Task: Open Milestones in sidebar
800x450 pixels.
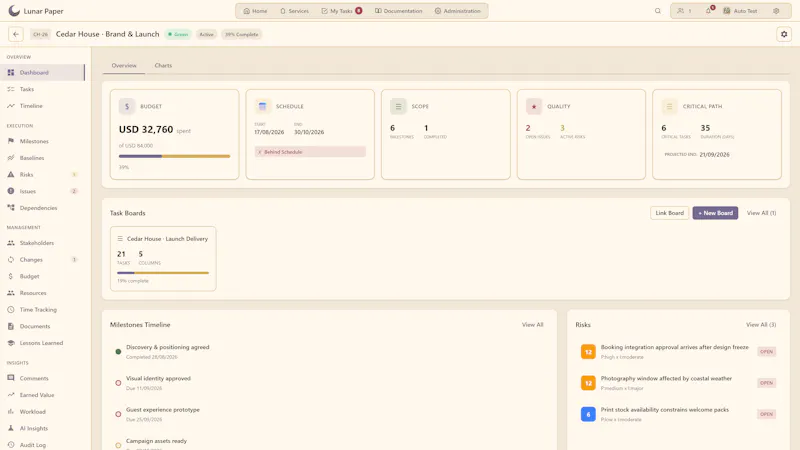Action: (x=42, y=141)
